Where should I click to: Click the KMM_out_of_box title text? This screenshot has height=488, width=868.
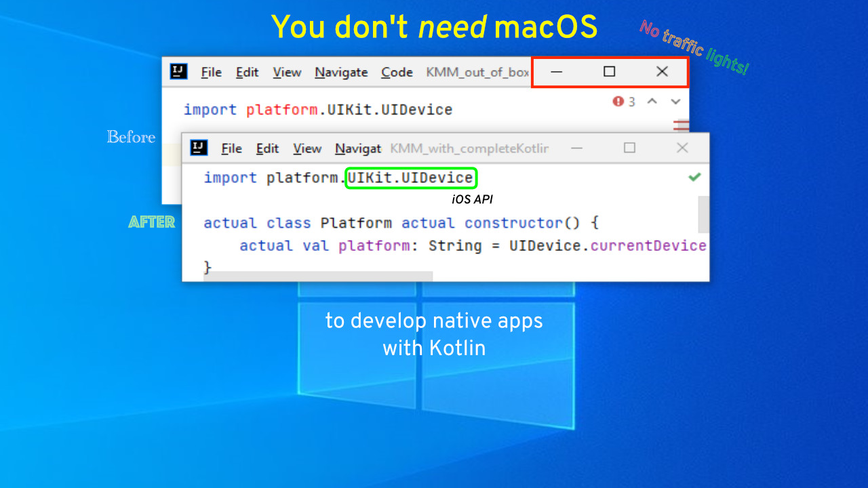(477, 73)
